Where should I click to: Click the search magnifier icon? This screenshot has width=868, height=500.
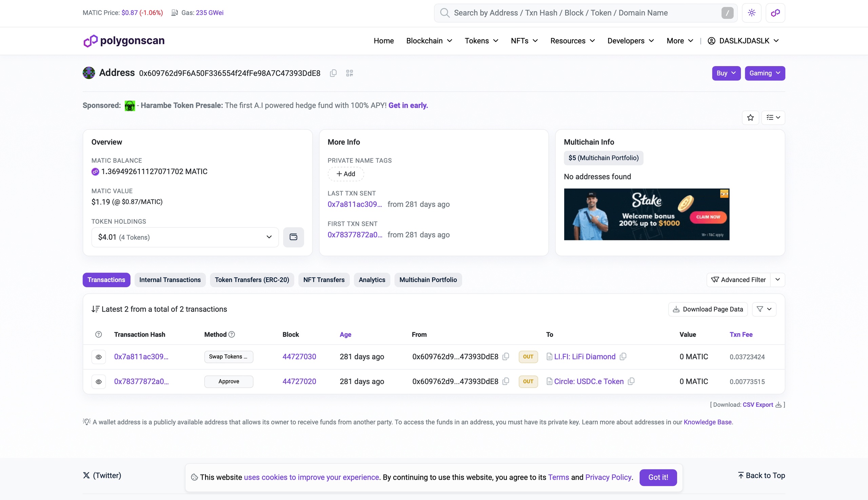click(445, 13)
